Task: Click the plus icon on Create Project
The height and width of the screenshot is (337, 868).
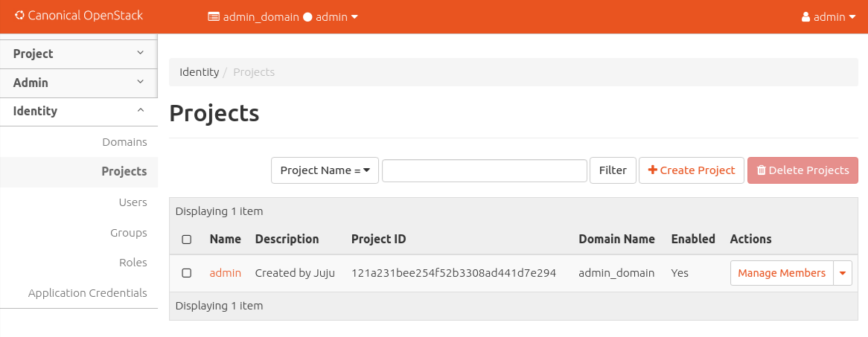Action: (653, 170)
